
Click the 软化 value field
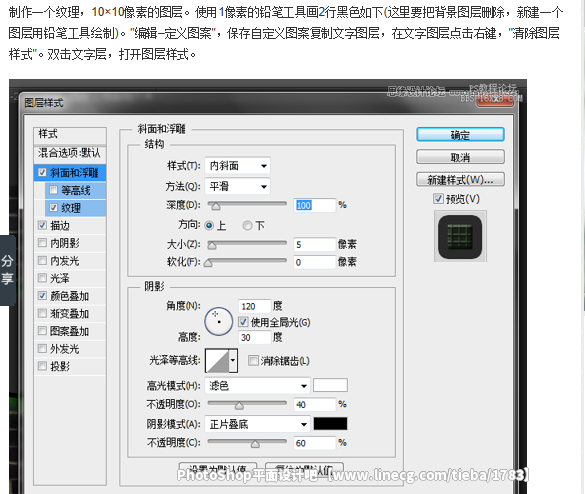click(x=314, y=262)
